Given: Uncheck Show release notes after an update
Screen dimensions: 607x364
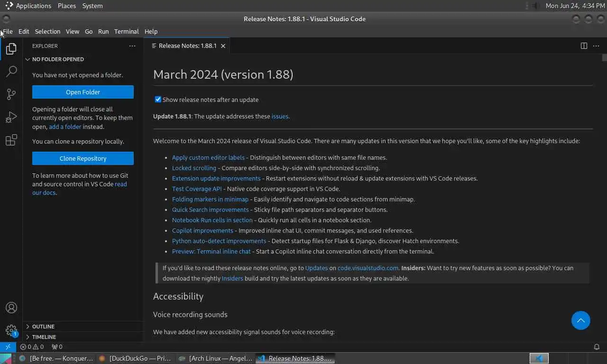Looking at the screenshot, I should 158,100.
